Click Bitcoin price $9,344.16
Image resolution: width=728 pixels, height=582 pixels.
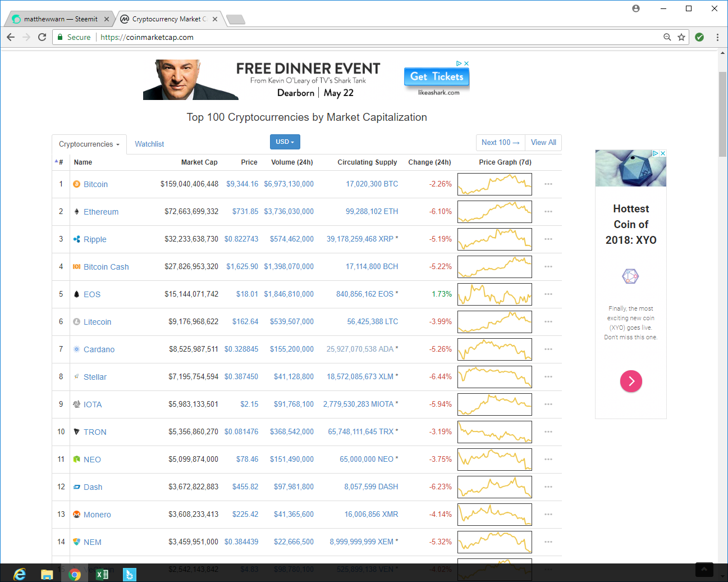[x=242, y=184]
